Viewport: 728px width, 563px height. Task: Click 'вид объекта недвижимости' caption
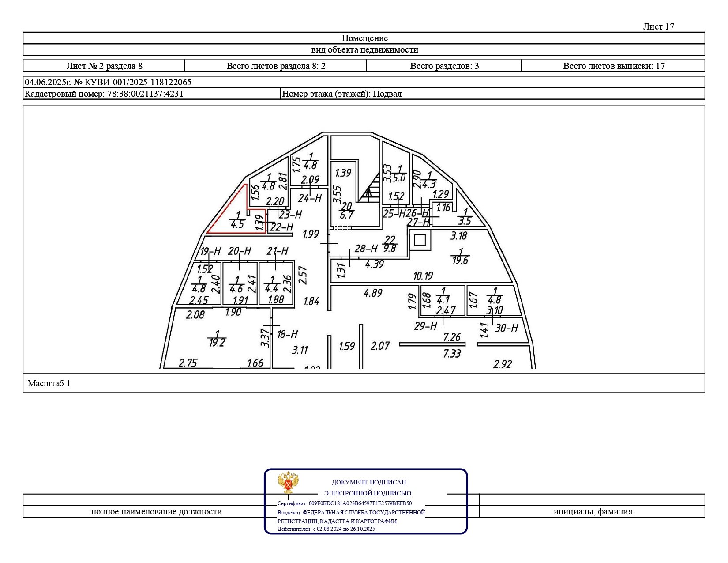coord(364,49)
